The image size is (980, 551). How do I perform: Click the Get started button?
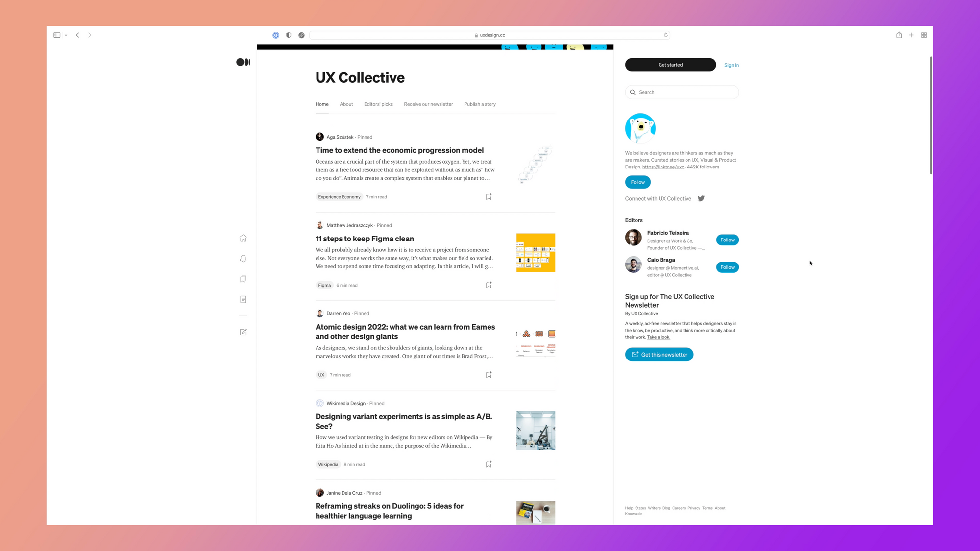670,65
